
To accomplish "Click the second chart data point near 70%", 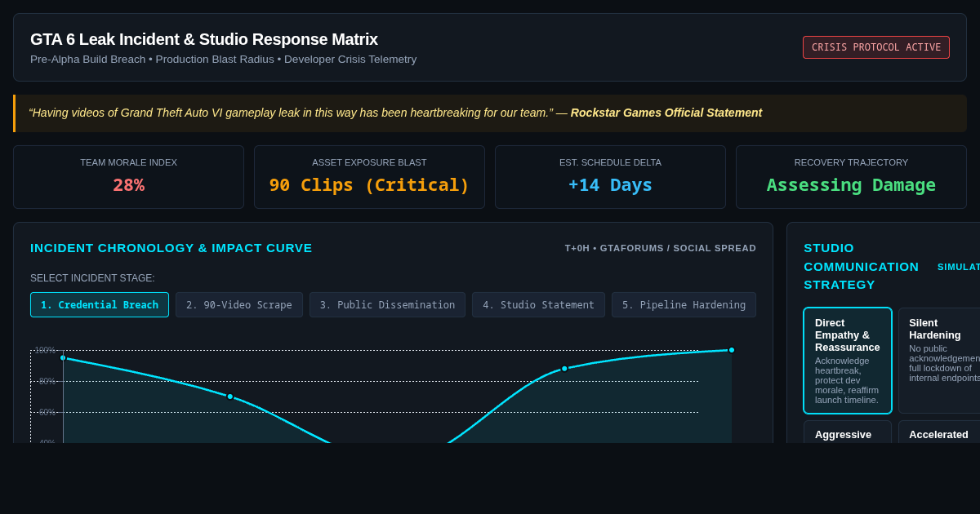I will 230,397.
